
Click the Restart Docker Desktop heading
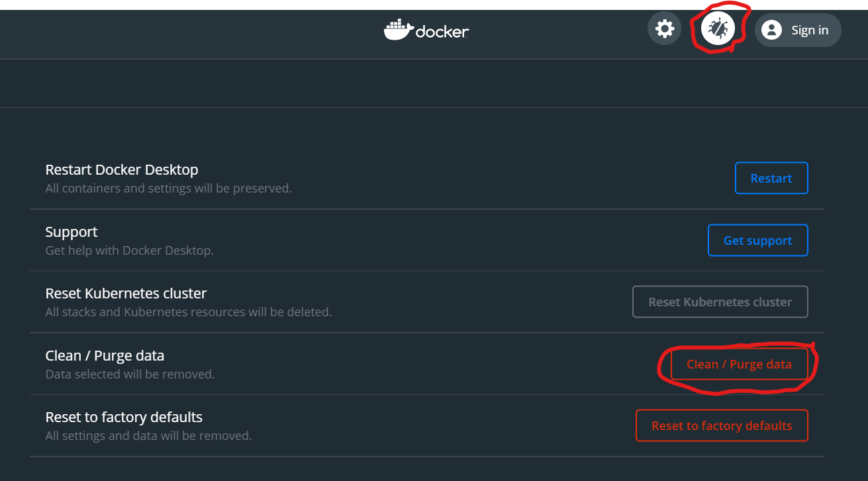tap(121, 169)
